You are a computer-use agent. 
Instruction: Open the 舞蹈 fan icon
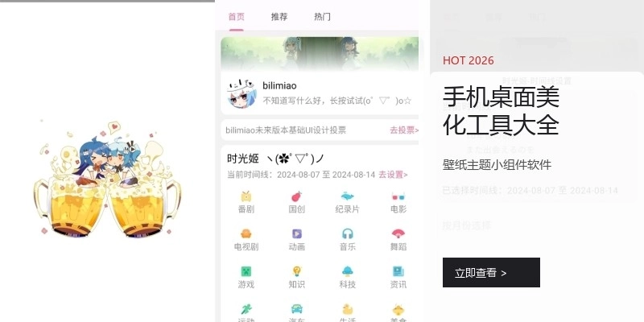tap(398, 233)
